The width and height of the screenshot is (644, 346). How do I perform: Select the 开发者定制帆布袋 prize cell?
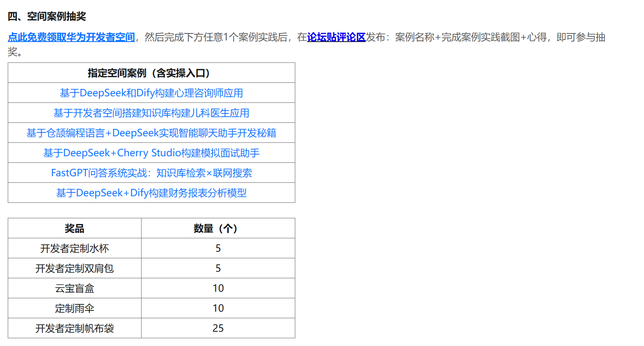click(75, 328)
